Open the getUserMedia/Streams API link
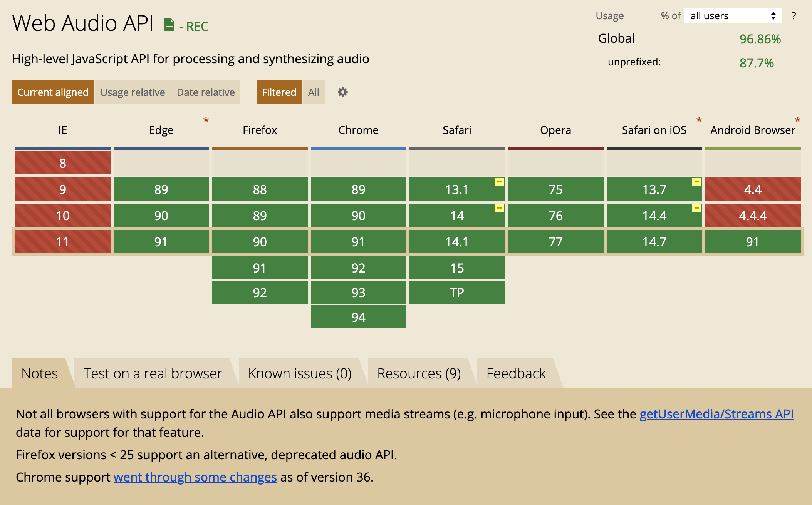The height and width of the screenshot is (505, 812). tap(716, 414)
